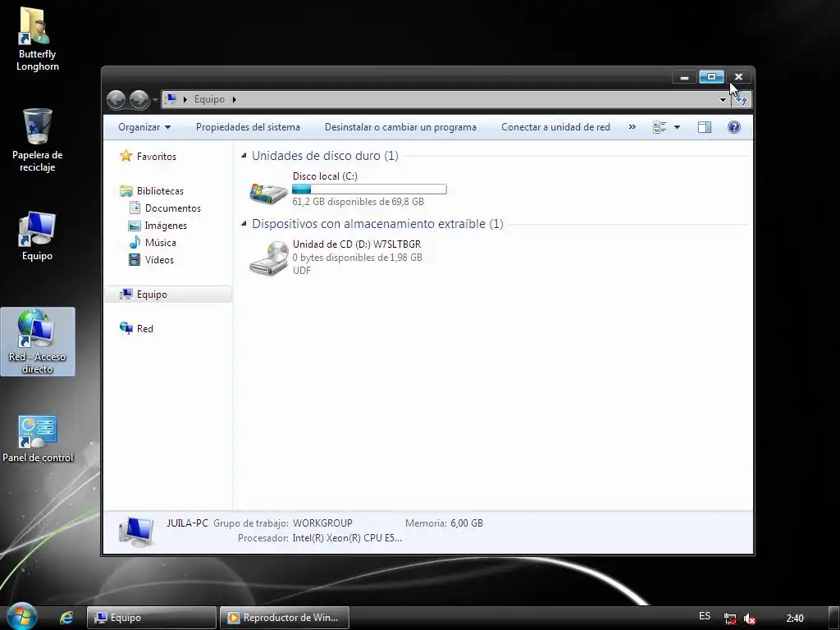This screenshot has width=840, height=630.
Task: Launch Internet Explorer from taskbar
Action: (x=66, y=618)
